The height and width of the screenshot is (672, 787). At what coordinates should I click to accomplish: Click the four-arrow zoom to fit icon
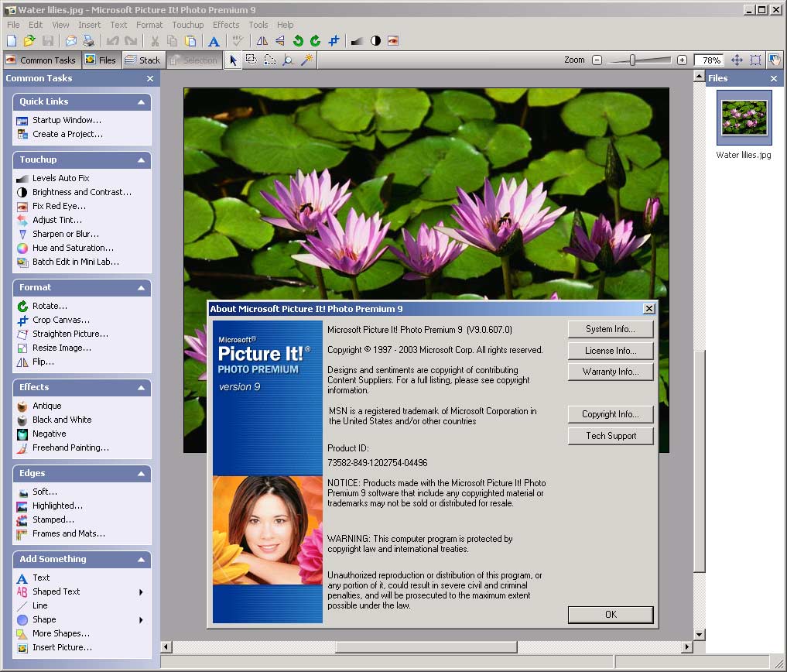[737, 60]
